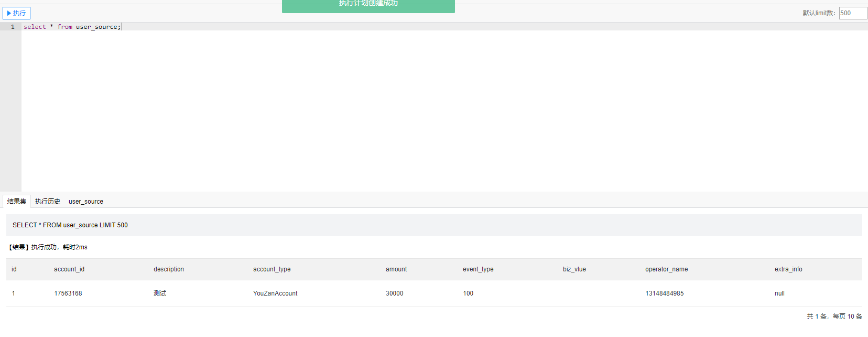
Task: Click the event_type value 100
Action: click(x=468, y=293)
